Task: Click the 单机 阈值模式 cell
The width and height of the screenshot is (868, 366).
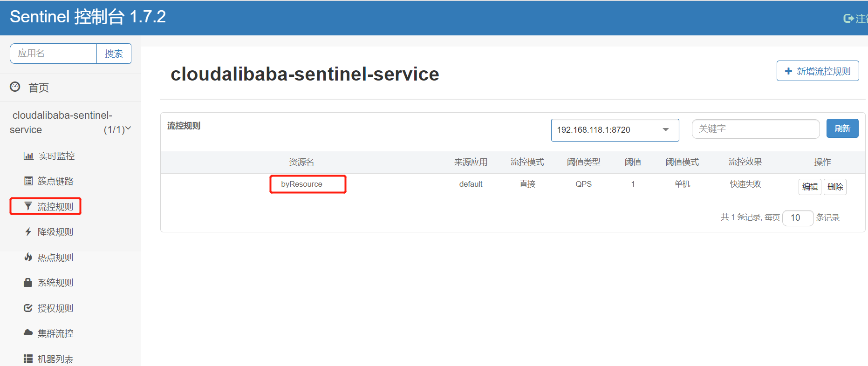Action: [x=682, y=184]
